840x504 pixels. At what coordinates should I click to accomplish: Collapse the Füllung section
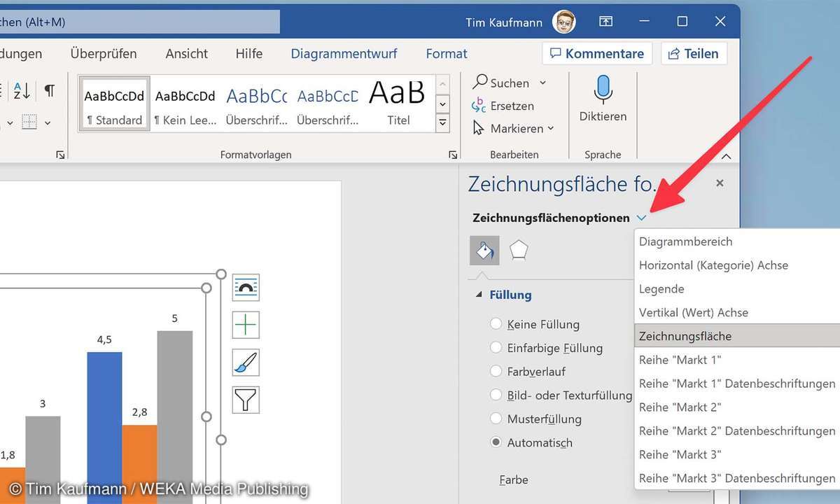tap(479, 295)
